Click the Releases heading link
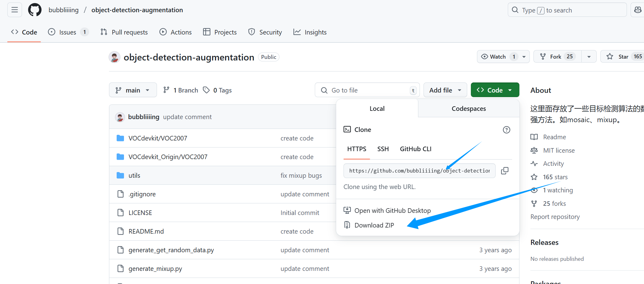This screenshot has width=644, height=284. pyautogui.click(x=544, y=242)
